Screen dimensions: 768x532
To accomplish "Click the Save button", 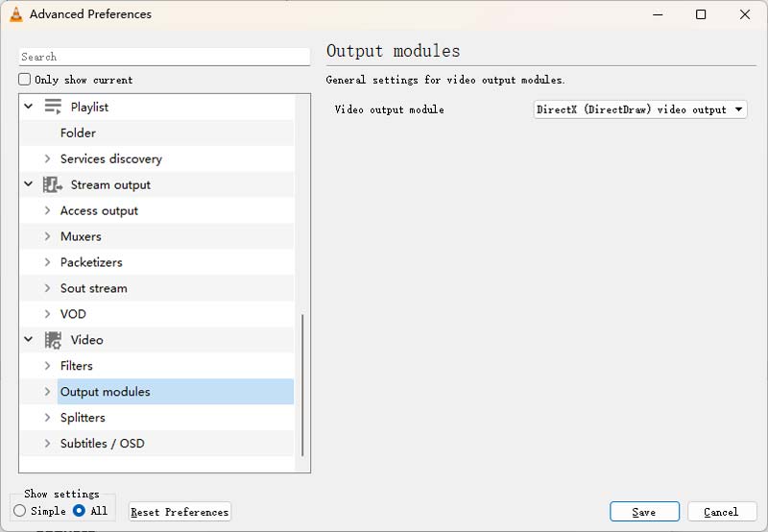I will 644,512.
